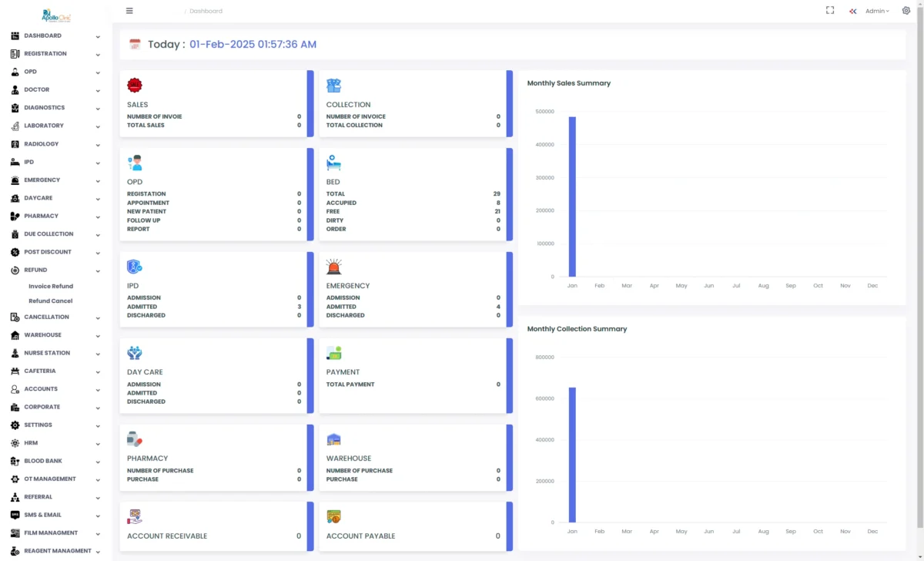Click January bar in Monthly Collection chart
The height and width of the screenshot is (561, 924).
(572, 455)
